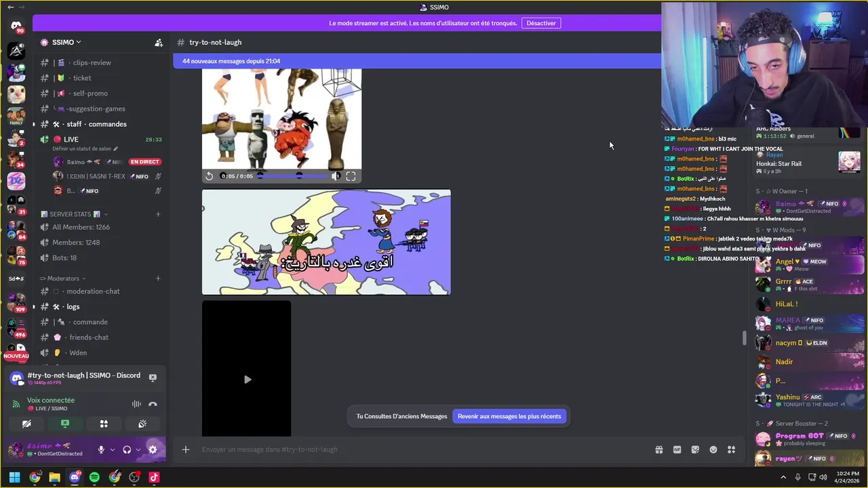This screenshot has width=868, height=488.
Task: Open the GIF picker
Action: pyautogui.click(x=677, y=449)
